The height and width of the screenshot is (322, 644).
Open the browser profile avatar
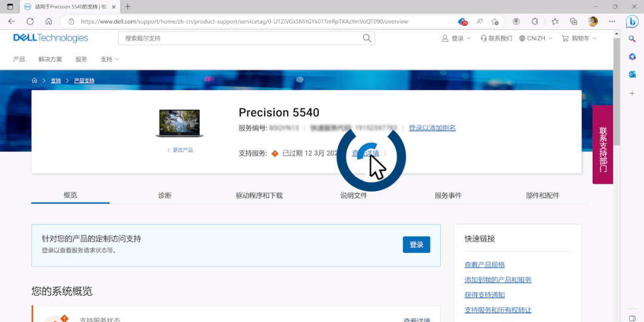593,21
